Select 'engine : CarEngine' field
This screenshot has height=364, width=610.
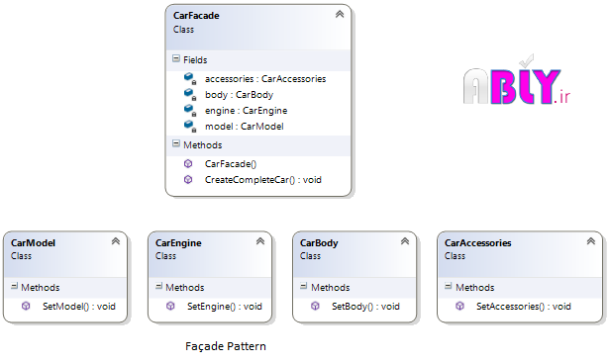tap(246, 111)
